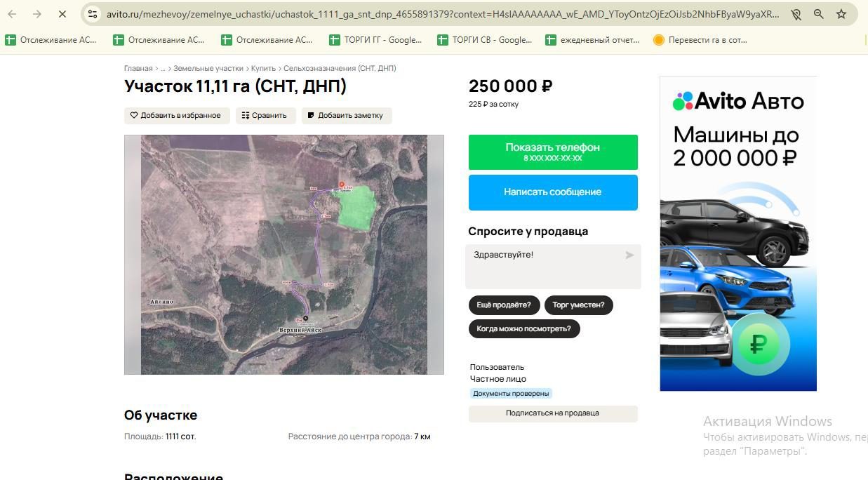Click the message field with Здравствуйте!

coord(553,267)
